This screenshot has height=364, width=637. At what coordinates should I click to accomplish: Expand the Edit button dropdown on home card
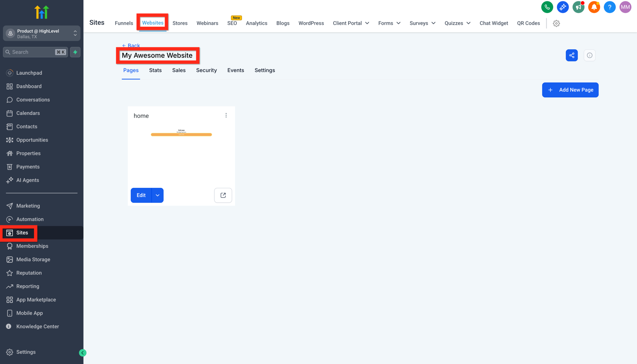point(158,195)
